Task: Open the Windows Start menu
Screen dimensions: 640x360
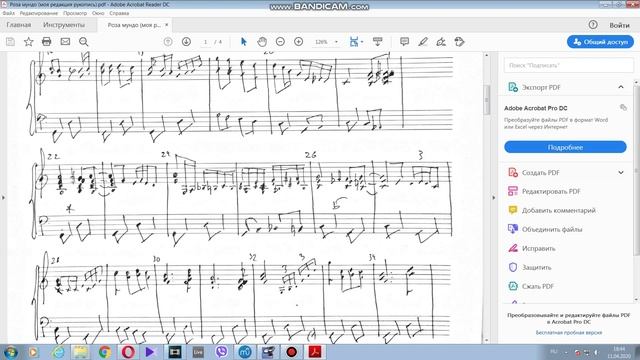Action: pos(10,351)
